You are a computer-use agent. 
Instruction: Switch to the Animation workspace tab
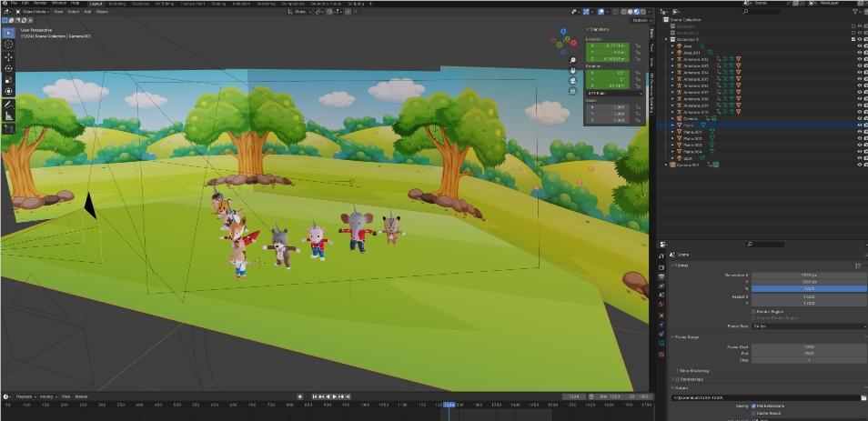coord(241,4)
